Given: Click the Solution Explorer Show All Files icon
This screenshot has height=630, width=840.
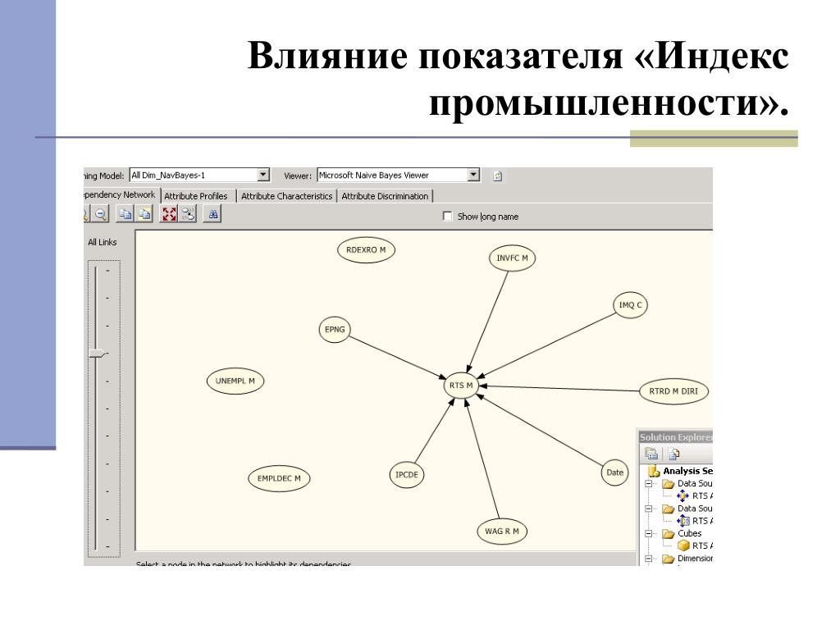Looking at the screenshot, I should coord(674,454).
